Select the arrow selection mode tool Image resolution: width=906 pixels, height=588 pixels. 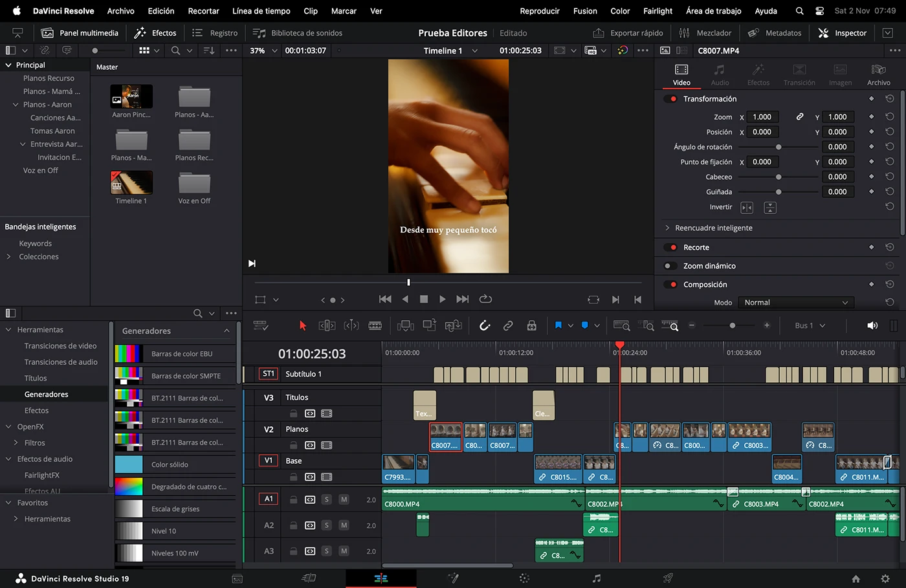click(302, 325)
